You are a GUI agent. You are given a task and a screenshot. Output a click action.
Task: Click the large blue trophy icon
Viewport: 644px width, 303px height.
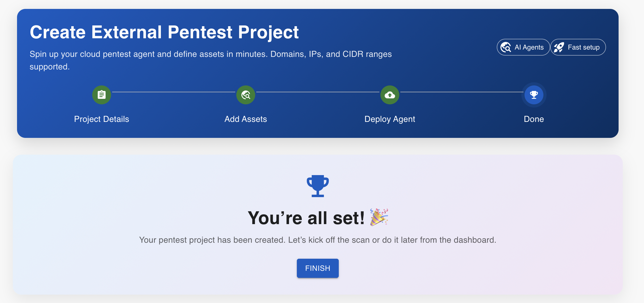(x=318, y=186)
